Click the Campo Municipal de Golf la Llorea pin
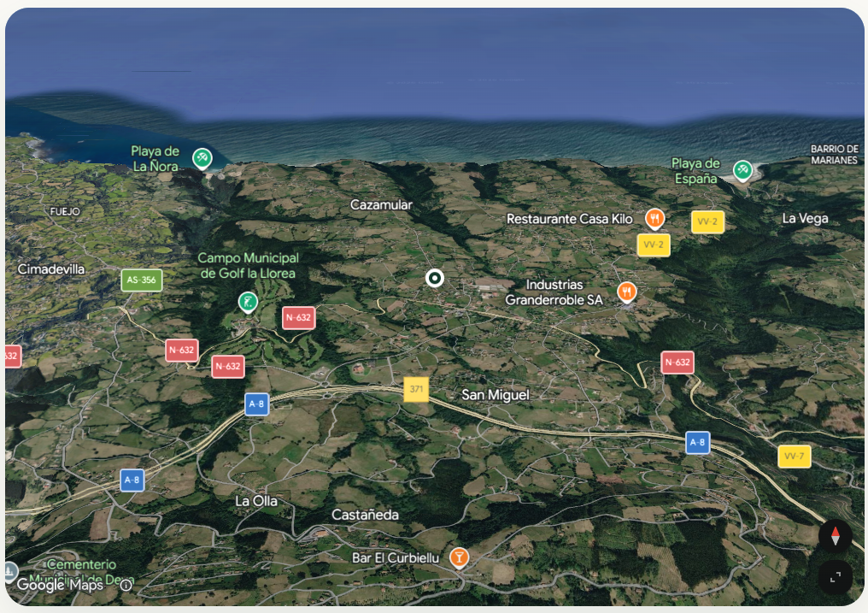The image size is (868, 613). click(x=248, y=302)
